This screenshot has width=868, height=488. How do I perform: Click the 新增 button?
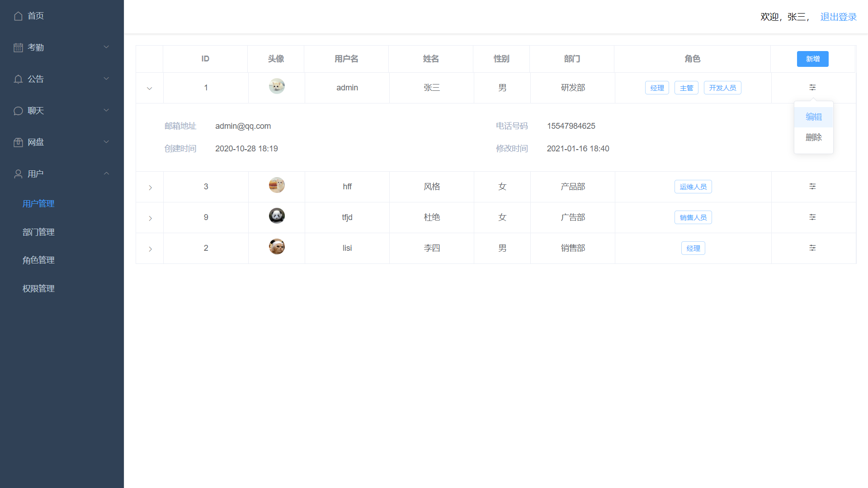812,59
